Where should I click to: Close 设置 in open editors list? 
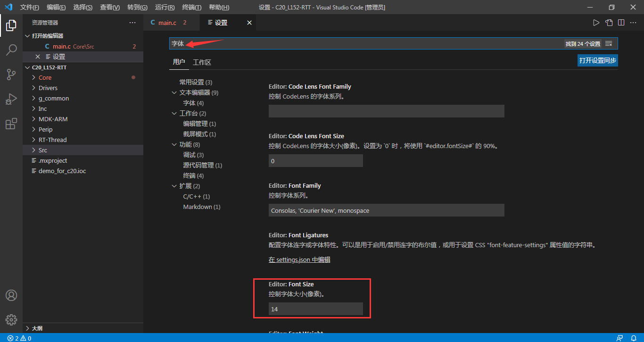coord(38,57)
